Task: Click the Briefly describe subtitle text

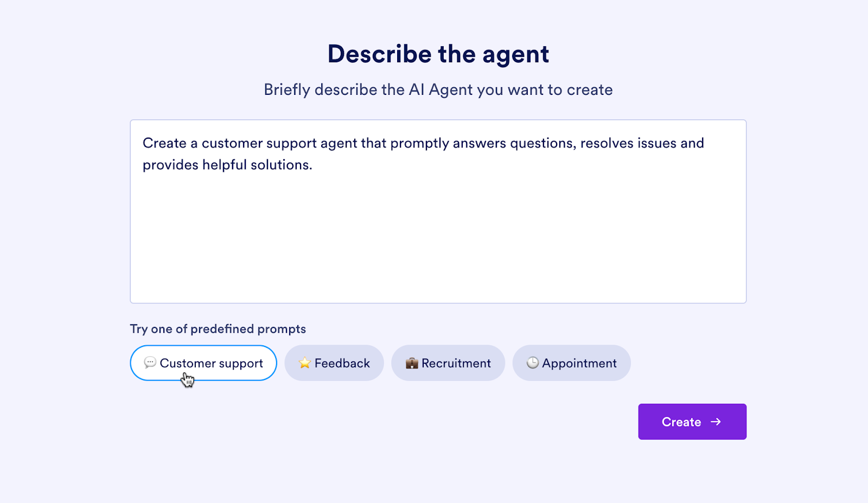Action: (438, 89)
